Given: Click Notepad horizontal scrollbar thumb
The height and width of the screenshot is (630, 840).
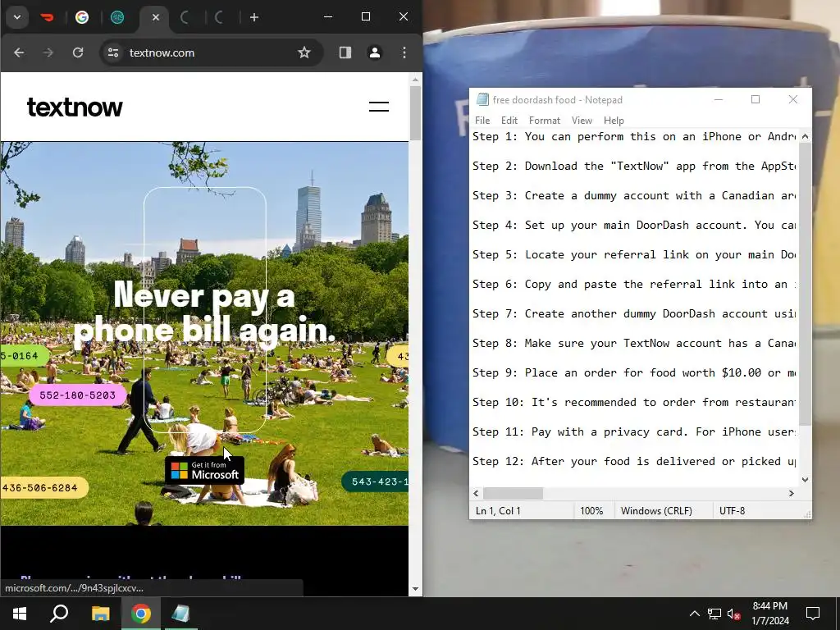Looking at the screenshot, I should 513,493.
